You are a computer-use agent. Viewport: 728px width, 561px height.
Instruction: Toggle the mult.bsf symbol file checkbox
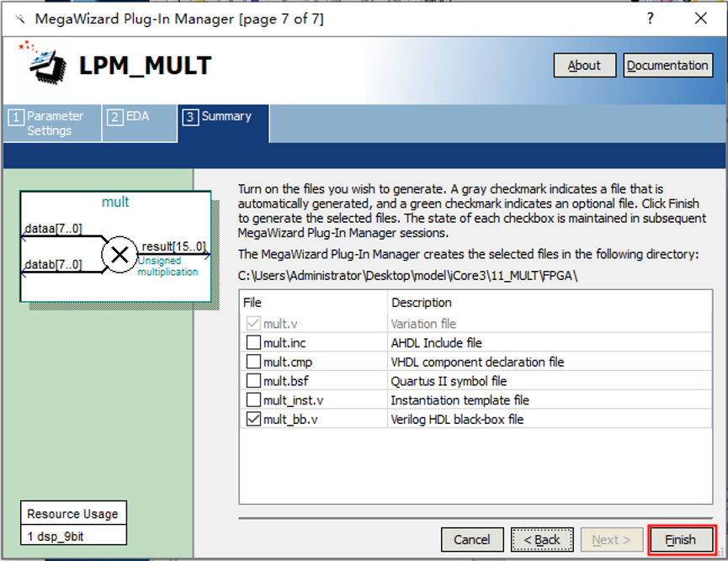253,381
